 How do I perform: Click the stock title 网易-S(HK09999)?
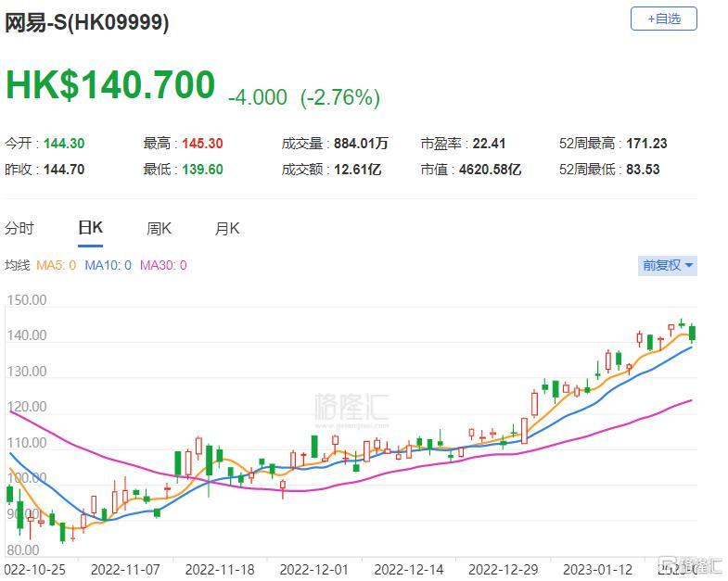[87, 22]
